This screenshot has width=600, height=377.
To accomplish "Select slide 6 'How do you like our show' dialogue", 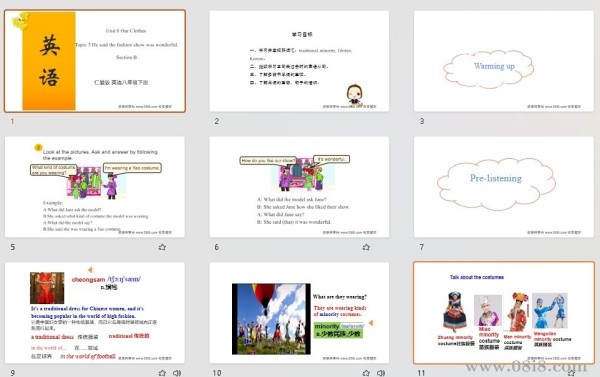I will click(299, 187).
